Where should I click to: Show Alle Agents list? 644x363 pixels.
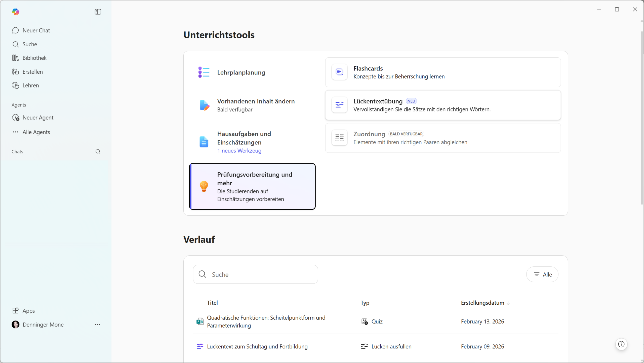[36, 132]
